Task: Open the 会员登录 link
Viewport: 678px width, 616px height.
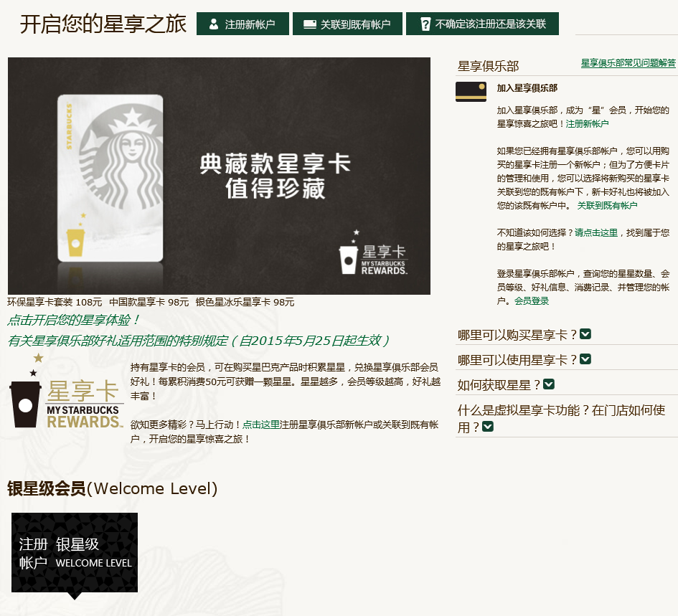Action: click(532, 301)
